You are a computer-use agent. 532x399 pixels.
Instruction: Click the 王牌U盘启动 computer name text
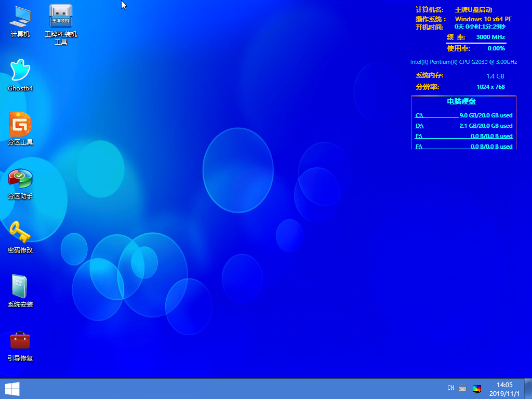click(x=473, y=9)
